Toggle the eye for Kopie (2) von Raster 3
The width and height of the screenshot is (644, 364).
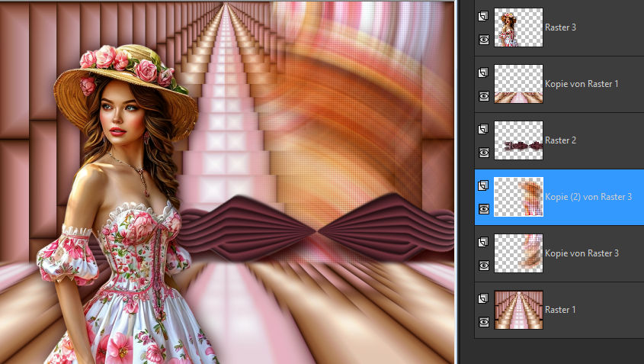point(483,209)
